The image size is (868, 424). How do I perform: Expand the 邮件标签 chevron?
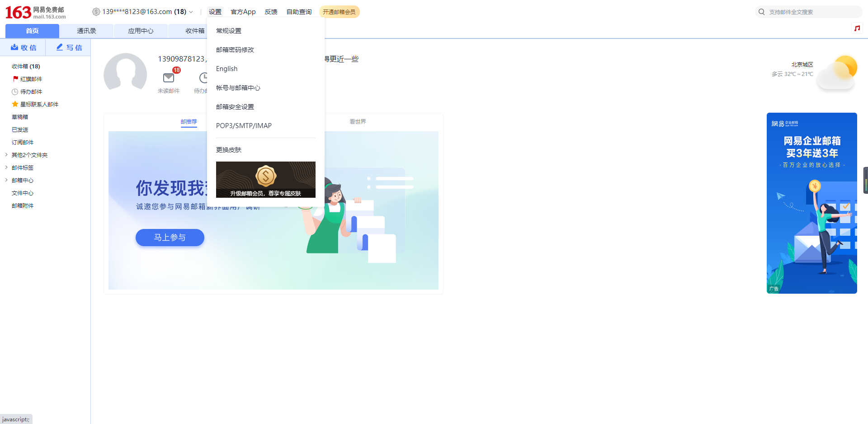(x=6, y=167)
